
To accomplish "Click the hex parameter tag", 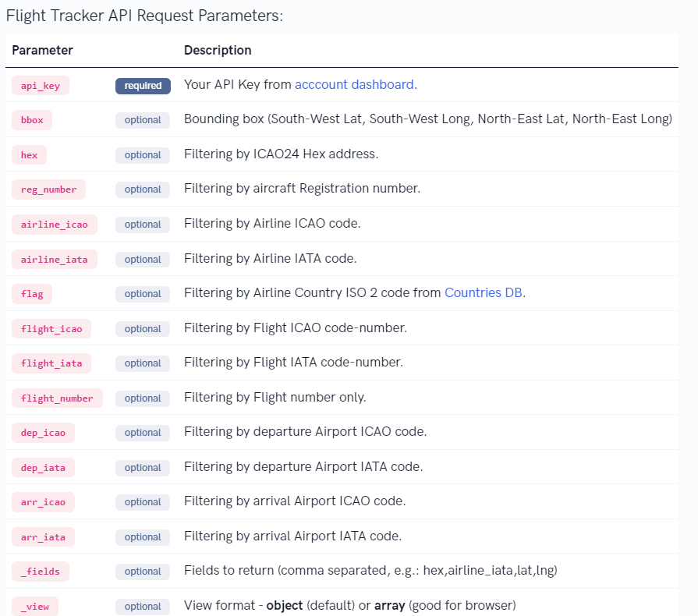I will click(30, 155).
